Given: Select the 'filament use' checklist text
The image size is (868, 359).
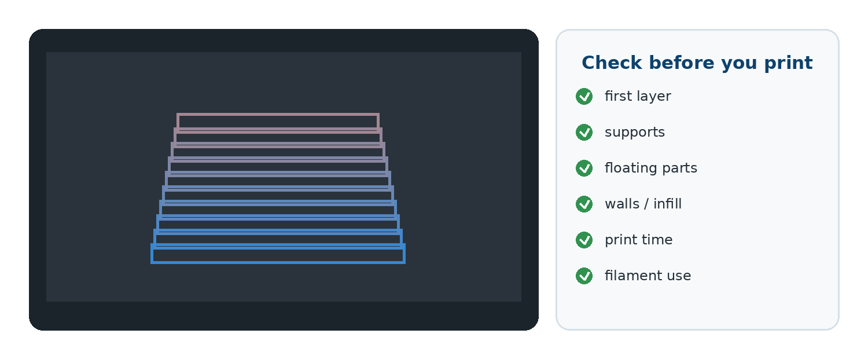Looking at the screenshot, I should tap(648, 276).
